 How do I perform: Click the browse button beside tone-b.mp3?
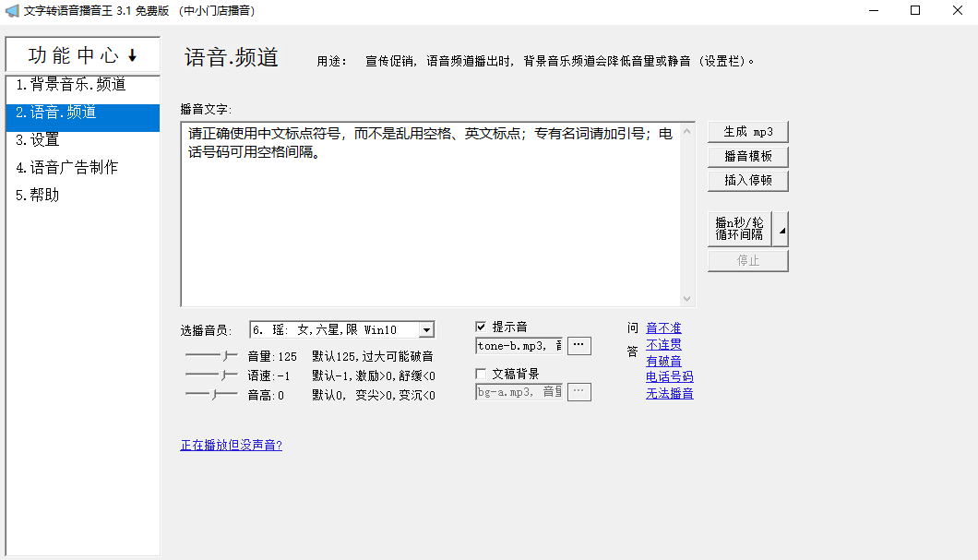click(x=579, y=346)
